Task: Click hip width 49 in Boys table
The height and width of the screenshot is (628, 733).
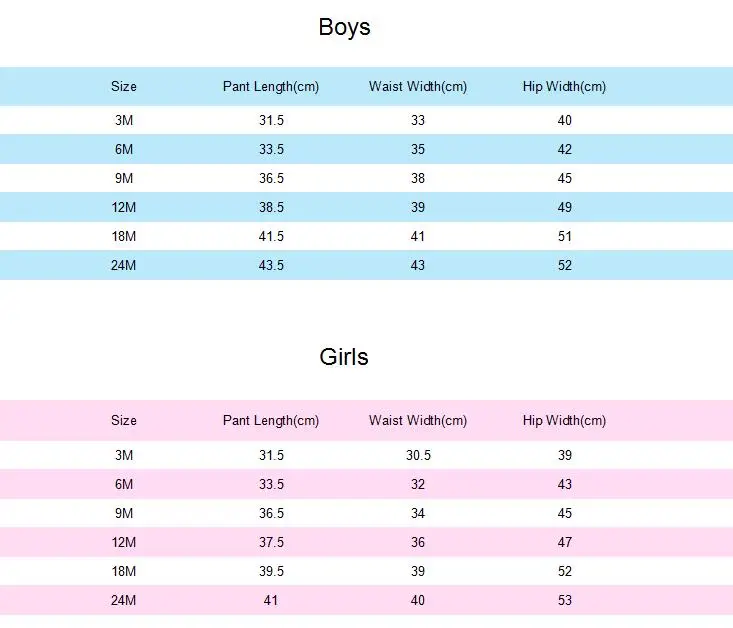Action: [565, 207]
